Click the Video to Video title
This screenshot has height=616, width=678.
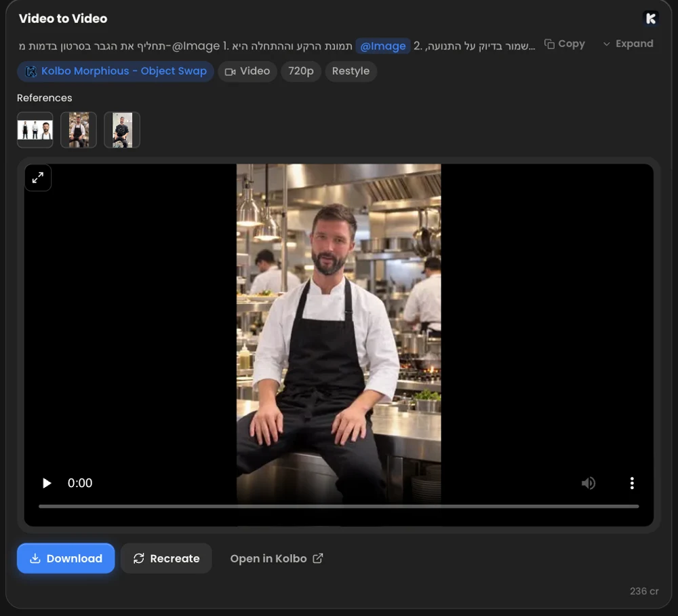pos(63,18)
